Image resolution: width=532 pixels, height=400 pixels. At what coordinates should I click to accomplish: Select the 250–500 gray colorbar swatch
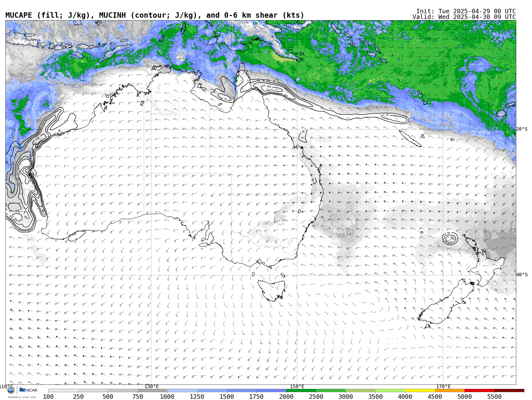(x=93, y=391)
